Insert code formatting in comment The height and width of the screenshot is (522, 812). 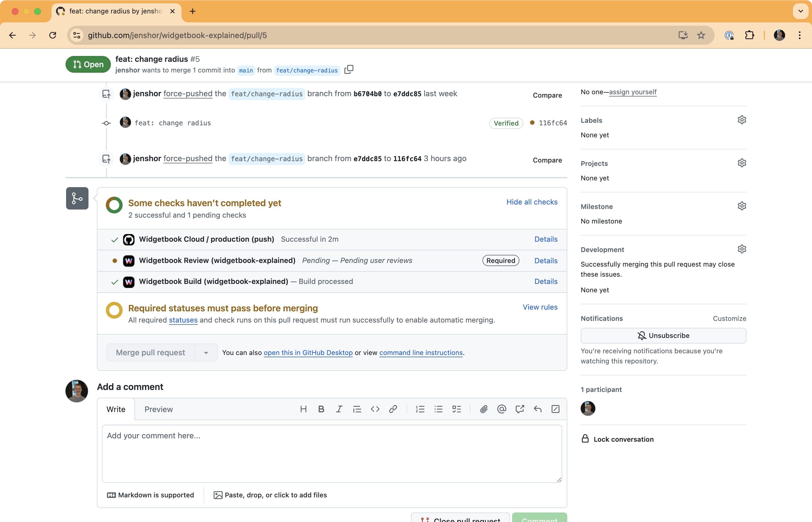(x=375, y=409)
